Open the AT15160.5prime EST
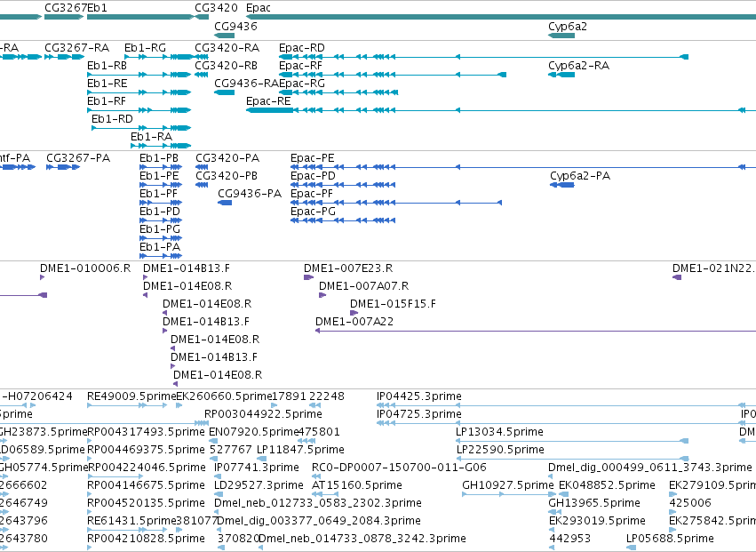The height and width of the screenshot is (552, 756). coord(325,494)
